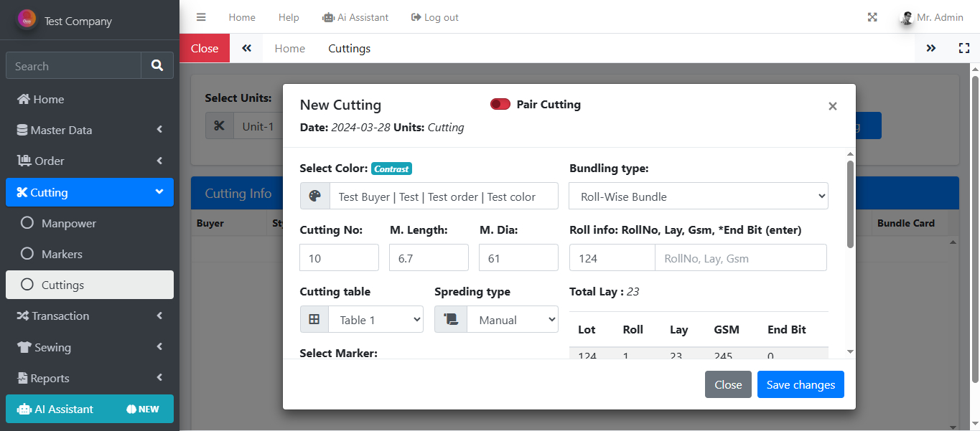Expand the Reports sidebar menu
This screenshot has height=431, width=980.
tap(90, 378)
